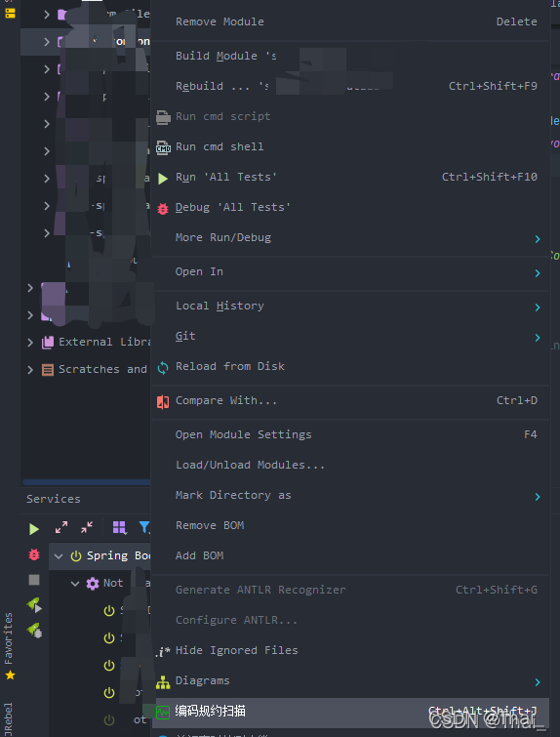Click the gray Stop square in Services
This screenshot has width=560, height=737.
34,580
